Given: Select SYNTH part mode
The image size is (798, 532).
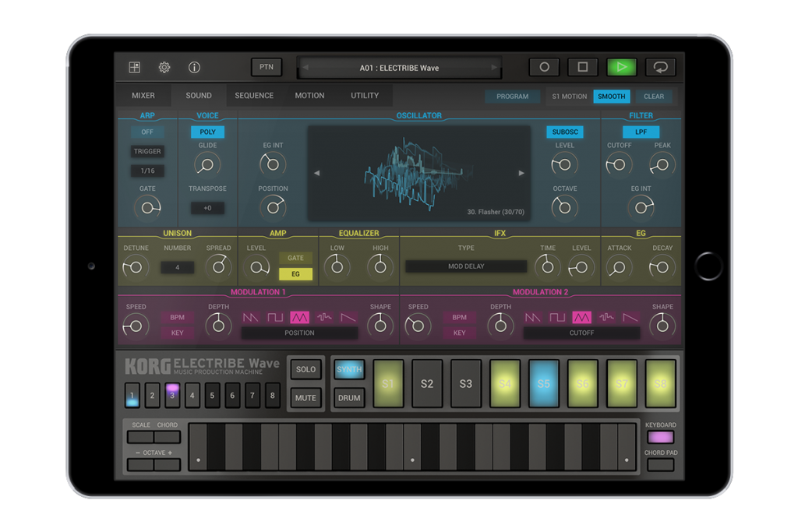Looking at the screenshot, I should coord(349,369).
